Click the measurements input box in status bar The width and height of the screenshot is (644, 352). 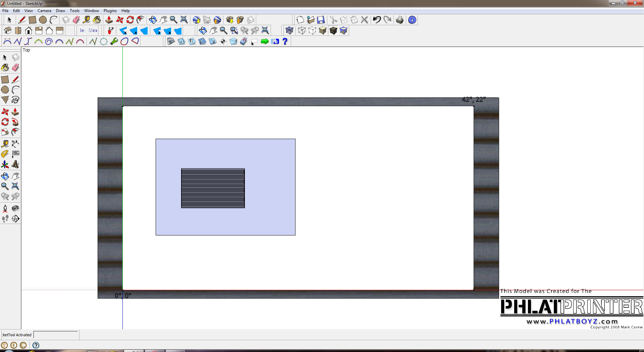coord(56,335)
